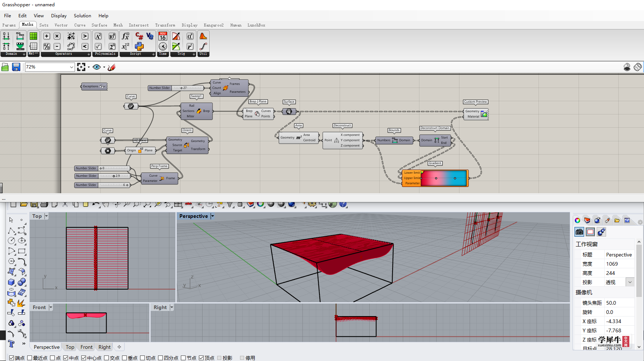Viewport: 644px width, 361px height.
Task: Enable the 最近点 nearest osnap checkbox
Action: pyautogui.click(x=30, y=358)
